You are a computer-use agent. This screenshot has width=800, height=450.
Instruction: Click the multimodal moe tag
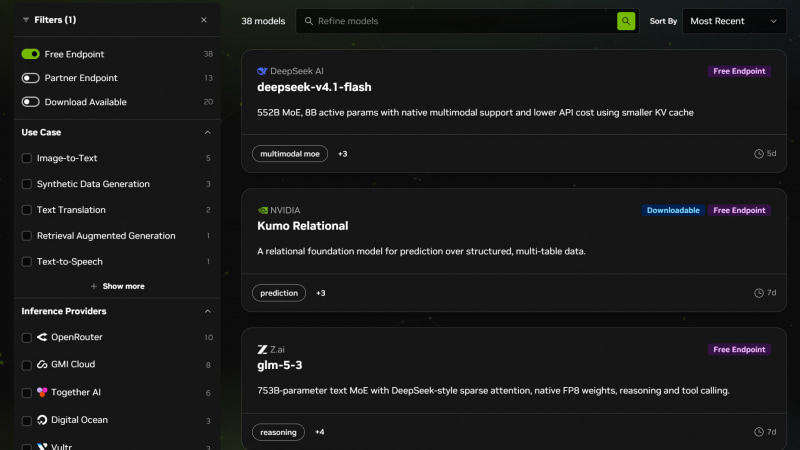pos(290,154)
